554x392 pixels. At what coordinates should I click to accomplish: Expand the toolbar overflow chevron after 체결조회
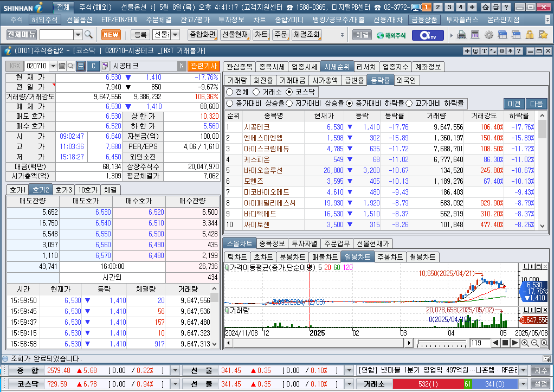point(342,35)
